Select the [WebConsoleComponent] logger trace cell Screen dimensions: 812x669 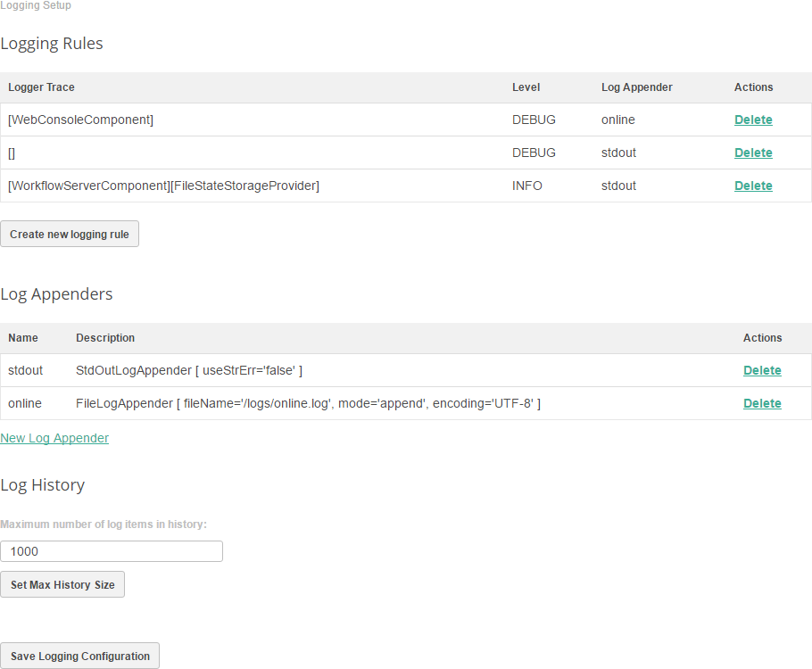(x=80, y=120)
